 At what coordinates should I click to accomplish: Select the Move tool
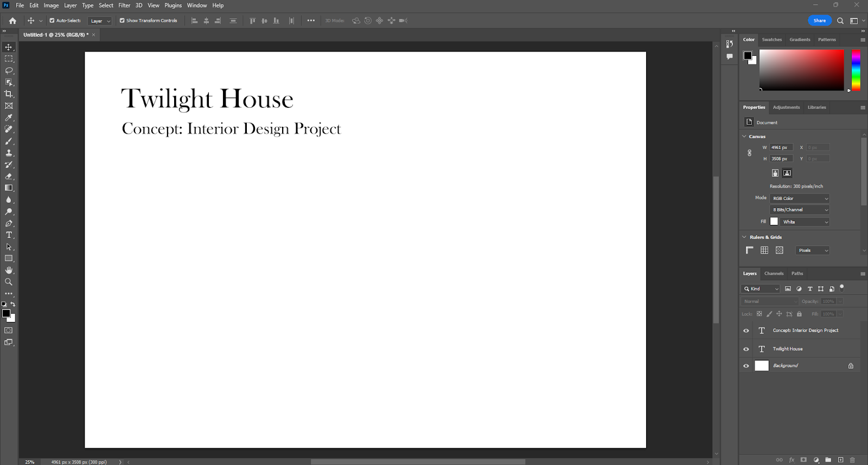[x=9, y=47]
